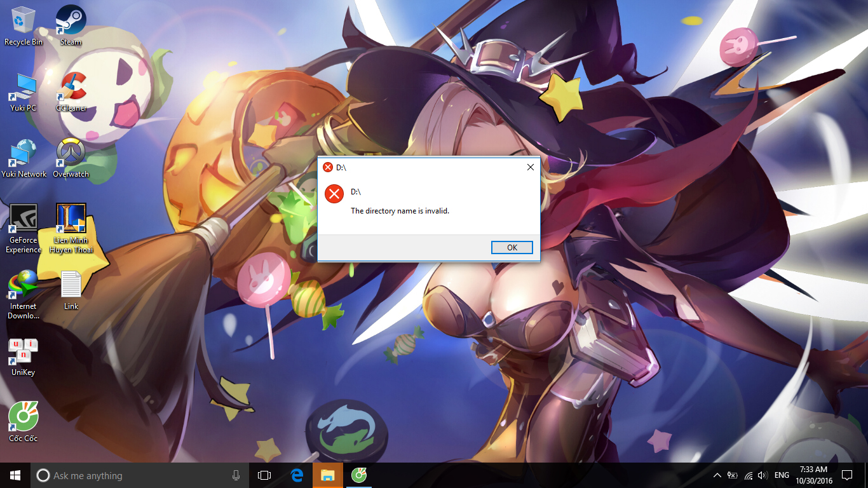Select the Cốc Cốc desktop shortcut

(x=24, y=423)
